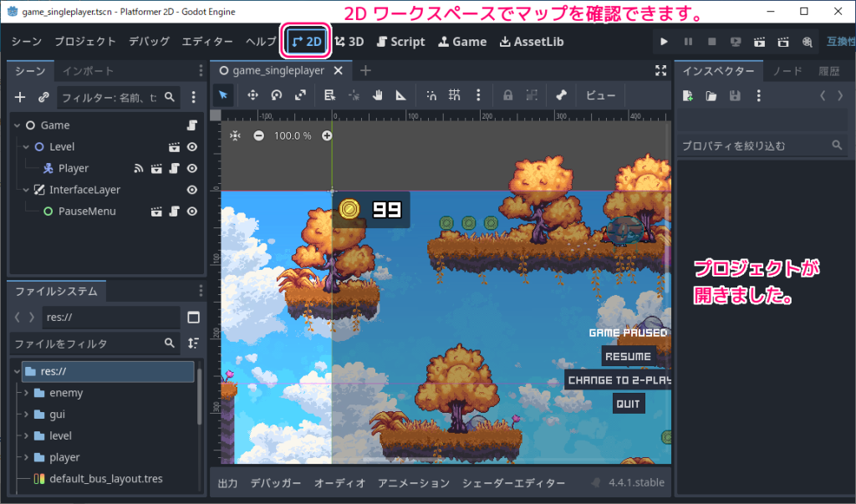Image resolution: width=856 pixels, height=504 pixels.
Task: Open the デバッガー bottom panel
Action: pos(275,483)
